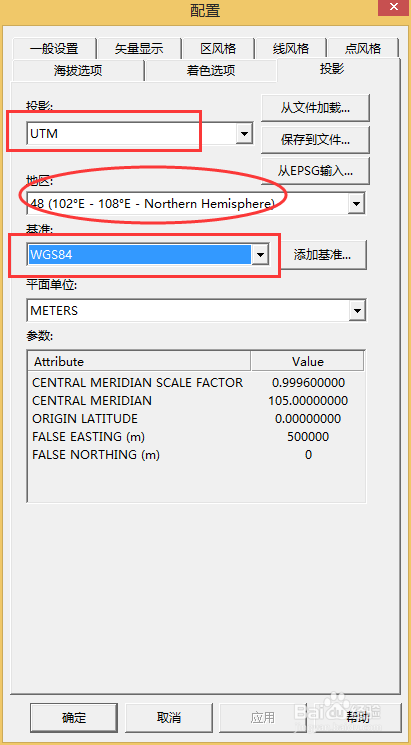The width and height of the screenshot is (411, 745).
Task: Click the 保存到文件 button
Action: 315,140
